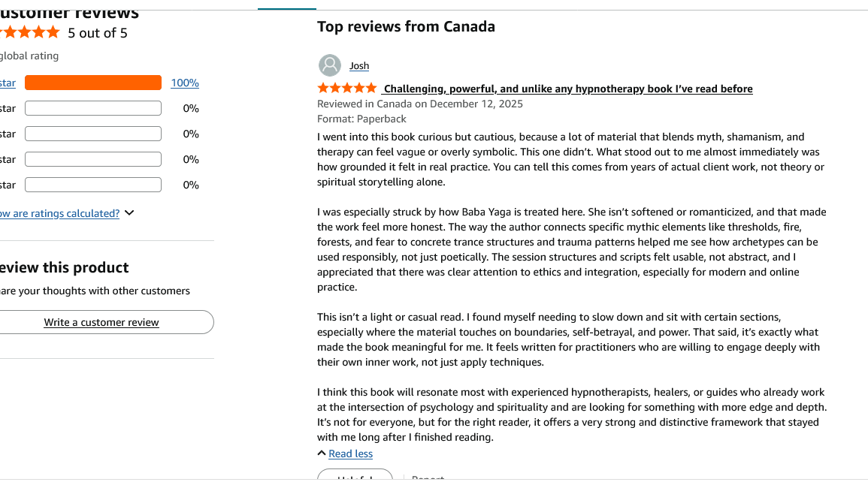Screen dimensions: 868x482
Task: Click the 100% percentage link
Action: pos(185,83)
